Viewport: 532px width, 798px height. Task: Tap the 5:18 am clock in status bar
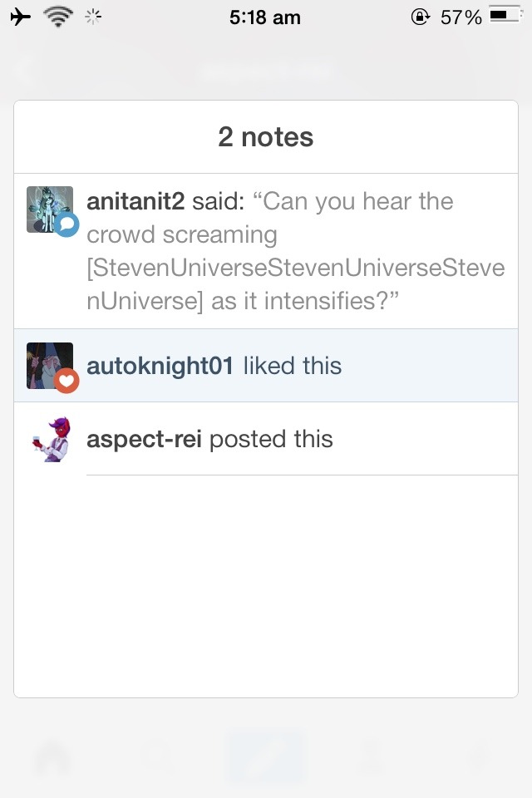pos(264,17)
